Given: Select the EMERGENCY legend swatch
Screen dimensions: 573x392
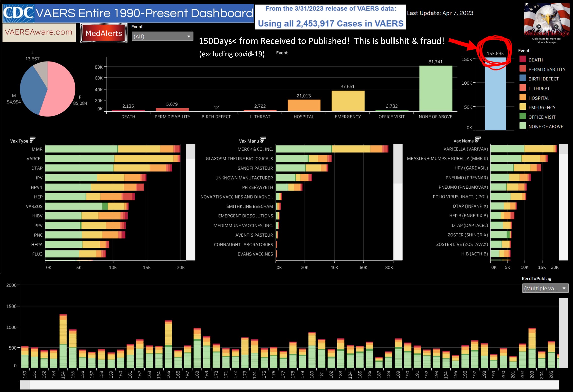Looking at the screenshot, I should click(x=523, y=107).
